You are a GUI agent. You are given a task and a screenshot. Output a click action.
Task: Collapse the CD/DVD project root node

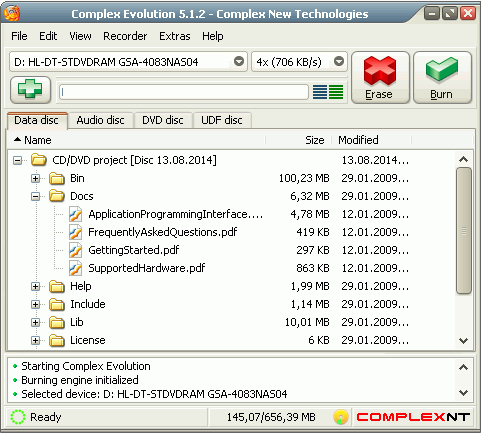pos(17,160)
